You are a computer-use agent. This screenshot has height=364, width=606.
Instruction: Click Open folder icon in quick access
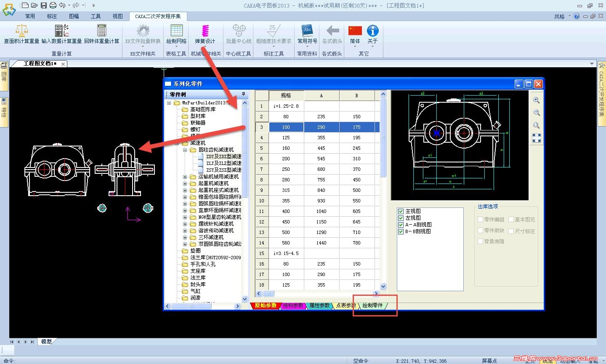(x=34, y=5)
